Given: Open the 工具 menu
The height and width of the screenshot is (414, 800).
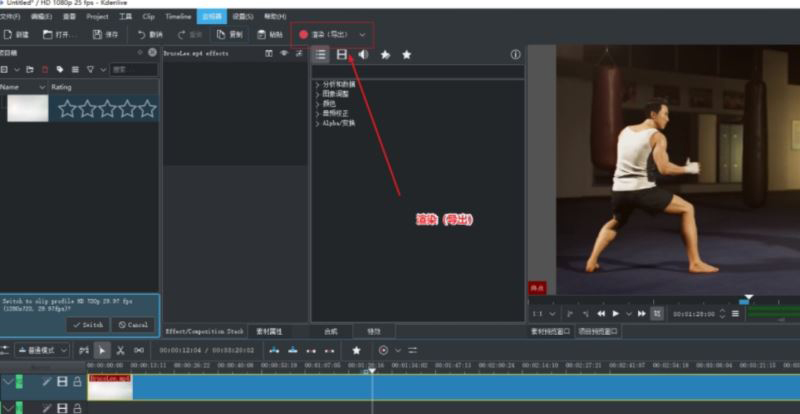Looking at the screenshot, I should tap(126, 16).
